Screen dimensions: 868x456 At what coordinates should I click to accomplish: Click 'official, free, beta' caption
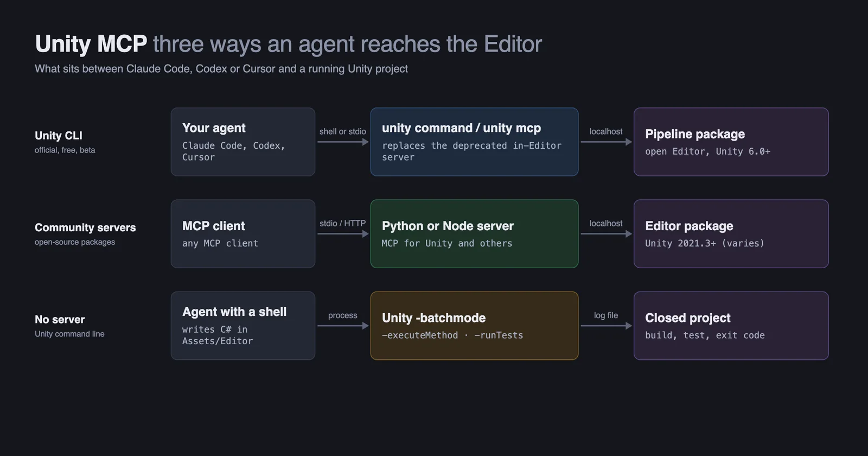point(65,150)
